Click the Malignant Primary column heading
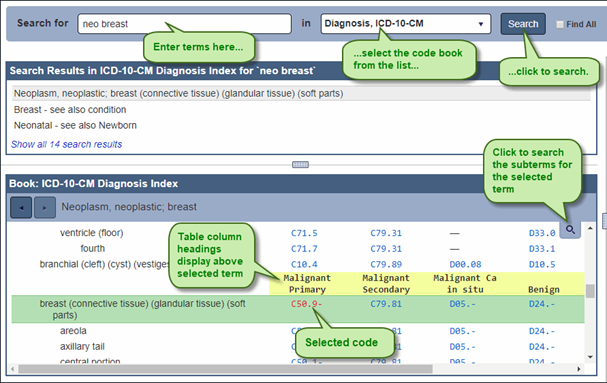The image size is (607, 383). (x=307, y=284)
